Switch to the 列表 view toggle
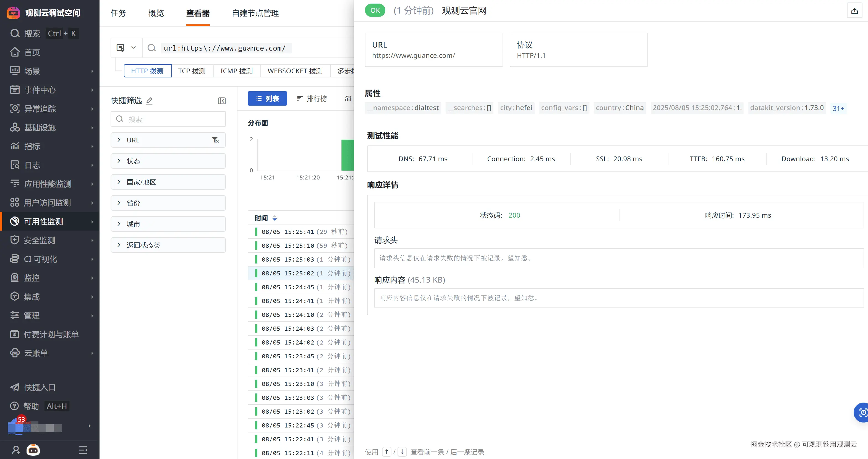This screenshot has height=459, width=868. click(x=267, y=98)
